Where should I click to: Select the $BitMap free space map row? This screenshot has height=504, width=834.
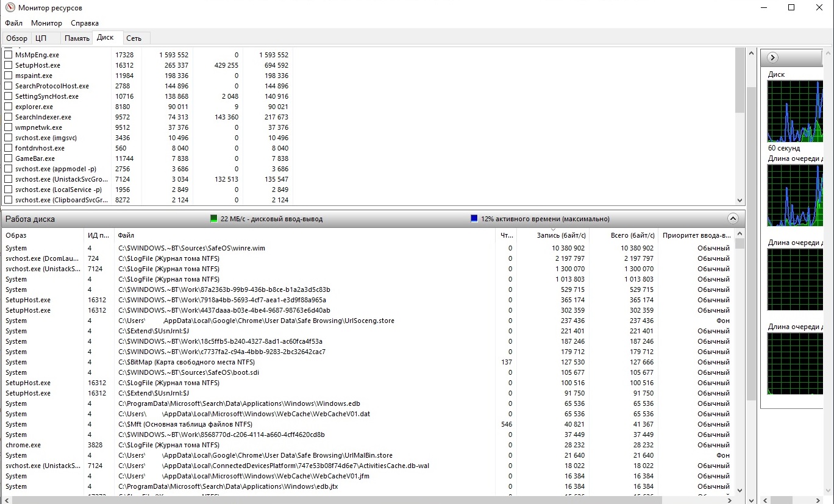click(368, 362)
